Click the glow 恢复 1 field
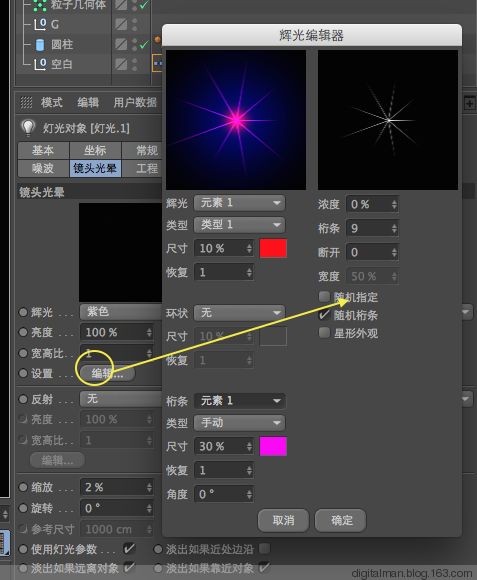Image resolution: width=477 pixels, height=580 pixels. [x=224, y=273]
